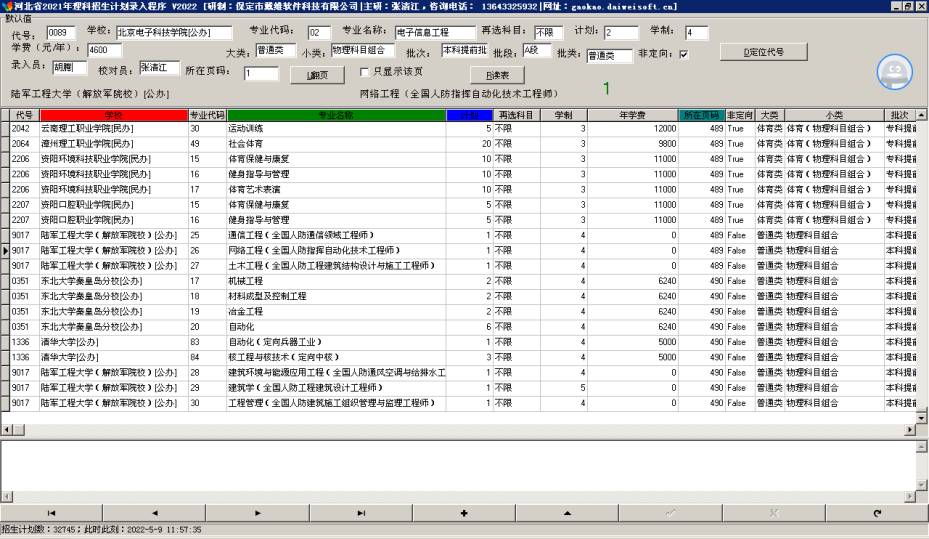Click the edit record triangle button
The width and height of the screenshot is (929, 539).
point(567,513)
